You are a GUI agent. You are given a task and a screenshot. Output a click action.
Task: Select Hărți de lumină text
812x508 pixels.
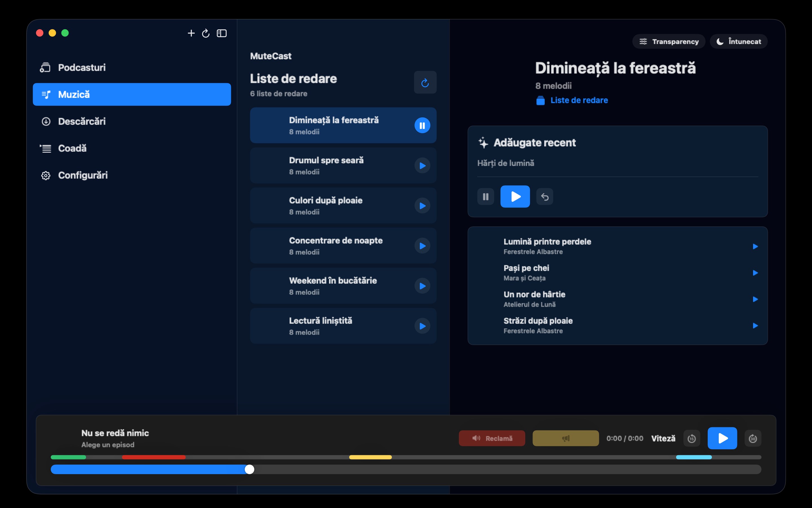[x=506, y=163]
